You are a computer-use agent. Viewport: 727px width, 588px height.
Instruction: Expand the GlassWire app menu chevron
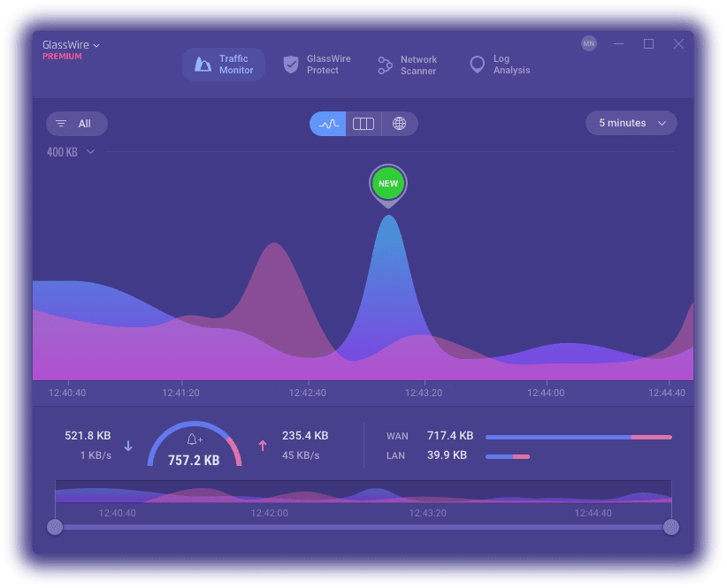pos(96,45)
